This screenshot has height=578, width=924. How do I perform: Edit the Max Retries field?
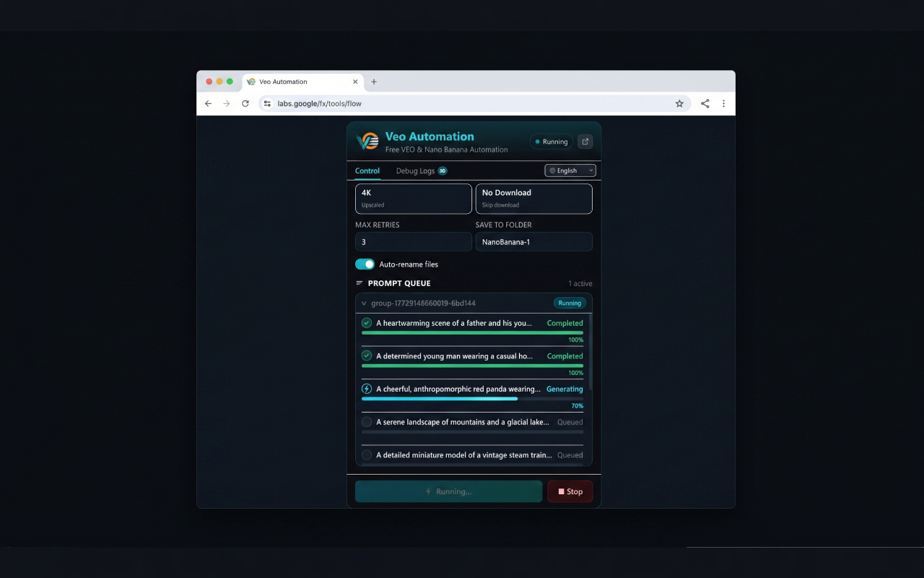414,242
